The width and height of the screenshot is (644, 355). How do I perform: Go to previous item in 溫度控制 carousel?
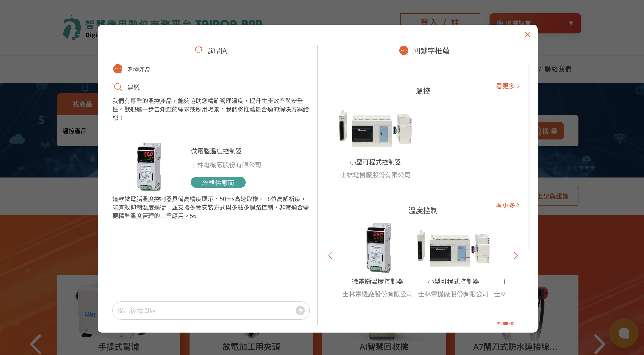coord(330,256)
